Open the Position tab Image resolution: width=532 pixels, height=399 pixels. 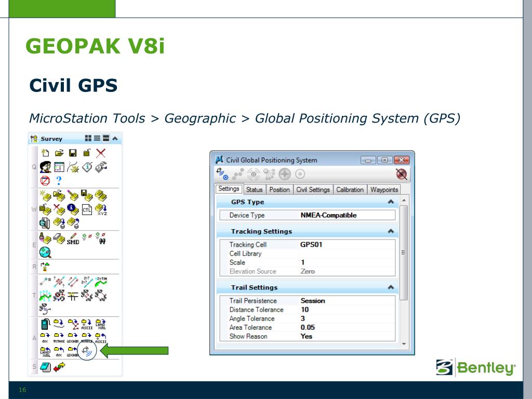[280, 190]
